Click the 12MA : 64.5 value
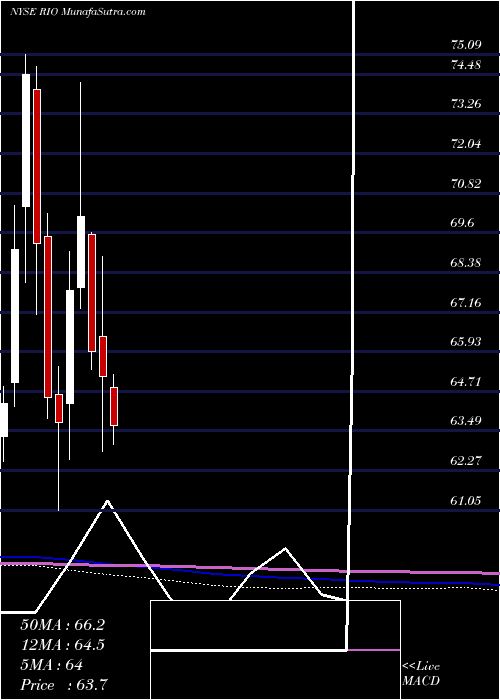500x700 pixels. tap(62, 645)
